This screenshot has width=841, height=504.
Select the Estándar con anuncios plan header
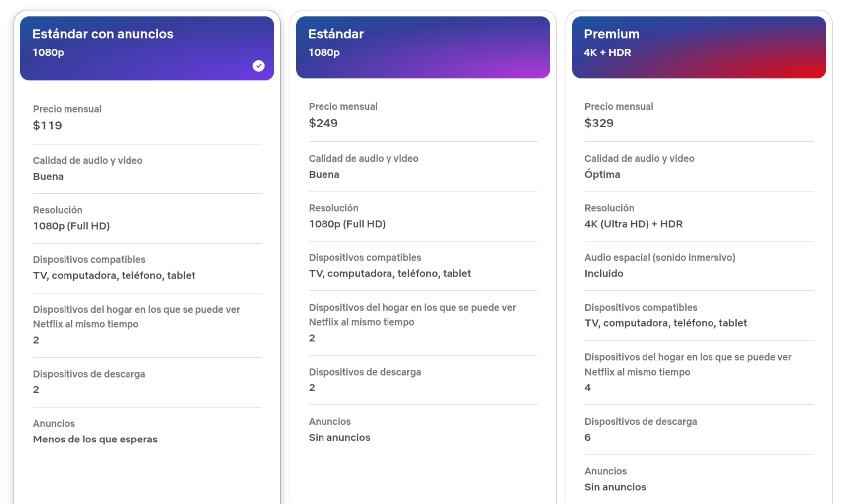click(147, 48)
